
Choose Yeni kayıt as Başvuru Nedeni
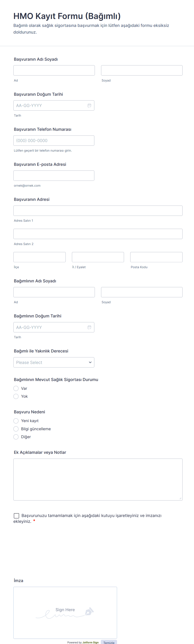pos(16,421)
